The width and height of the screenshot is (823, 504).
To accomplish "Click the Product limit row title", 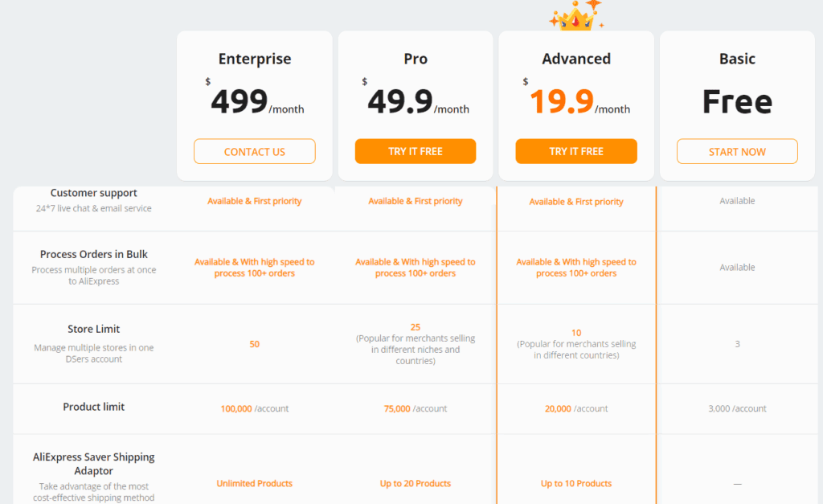I will click(x=94, y=407).
